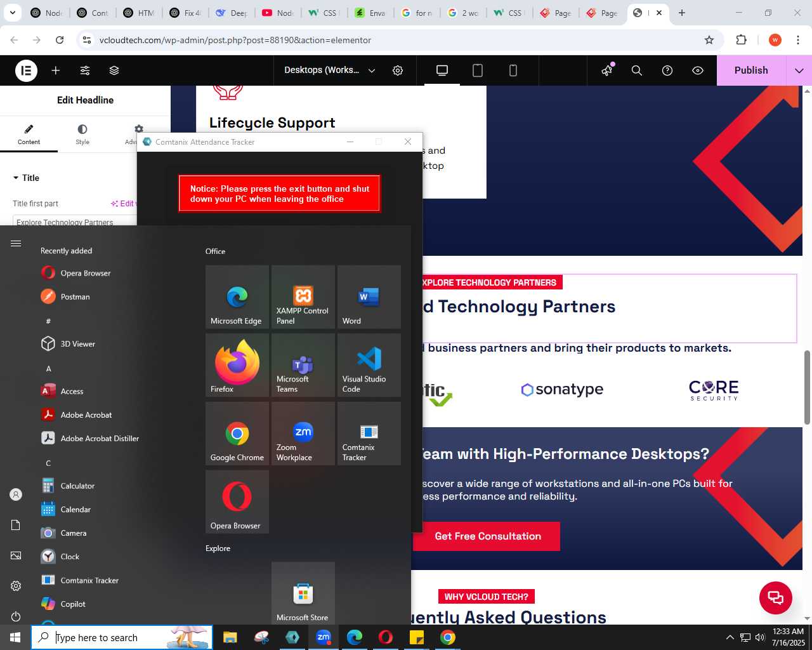
Task: Bookmark page with star icon
Action: coord(709,40)
